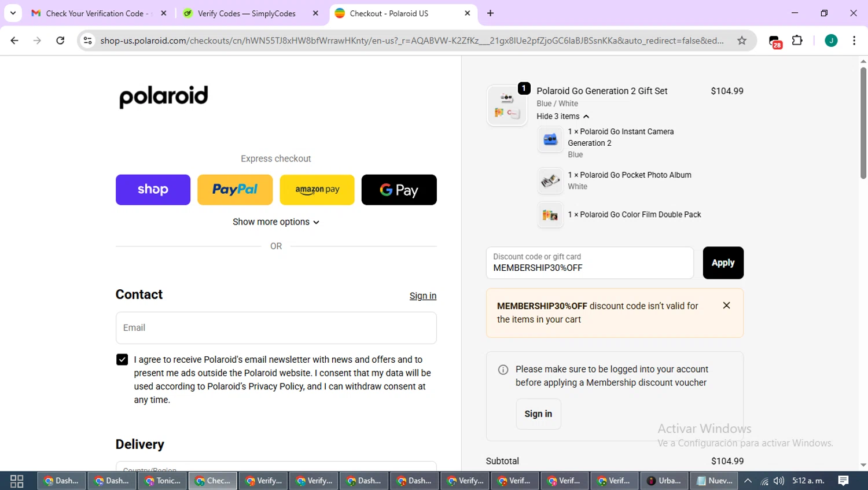Close the Gmail Check Your Verification Code tab

pos(164,13)
